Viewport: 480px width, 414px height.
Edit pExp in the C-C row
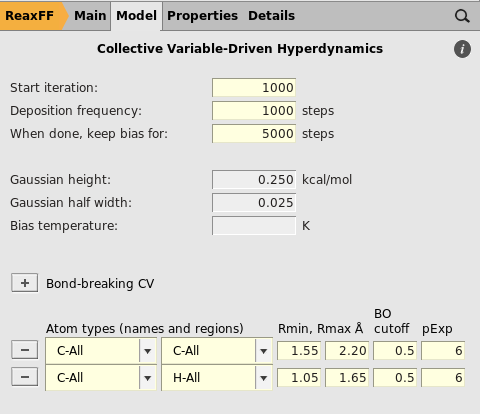[443, 351]
